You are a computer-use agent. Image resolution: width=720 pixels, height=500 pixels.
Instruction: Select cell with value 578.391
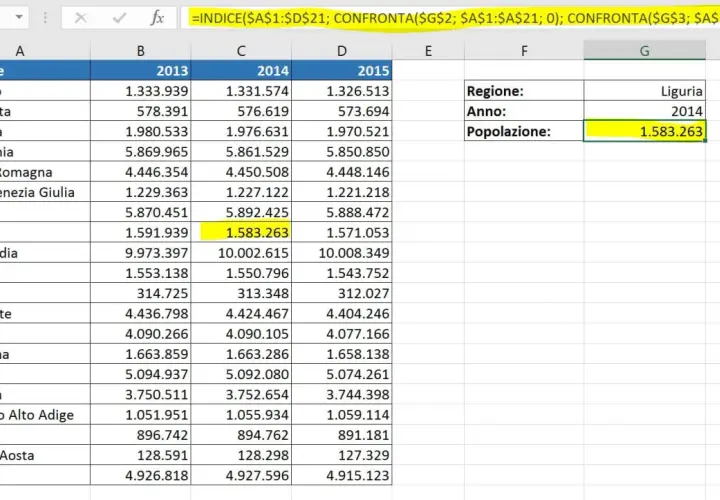pos(141,111)
